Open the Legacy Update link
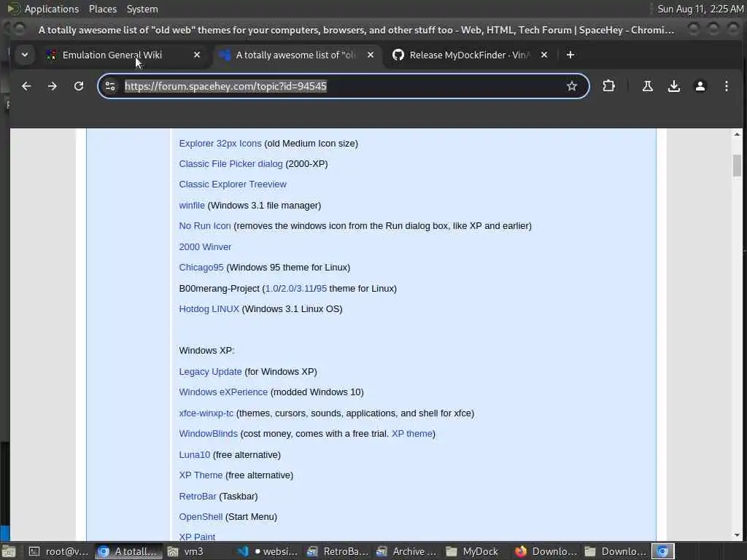The height and width of the screenshot is (560, 747). point(210,371)
